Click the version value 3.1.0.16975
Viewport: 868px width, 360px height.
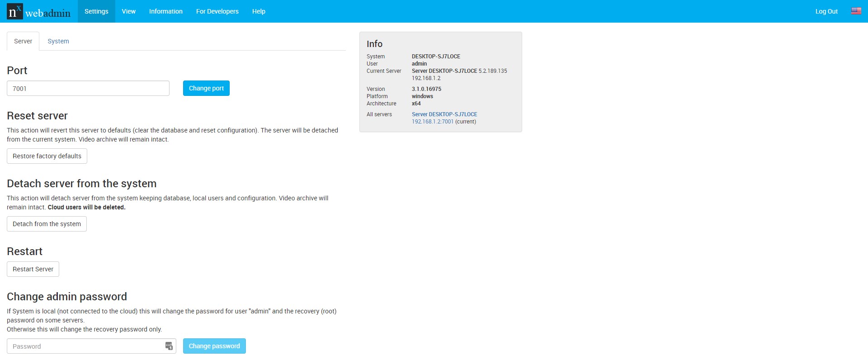[426, 89]
